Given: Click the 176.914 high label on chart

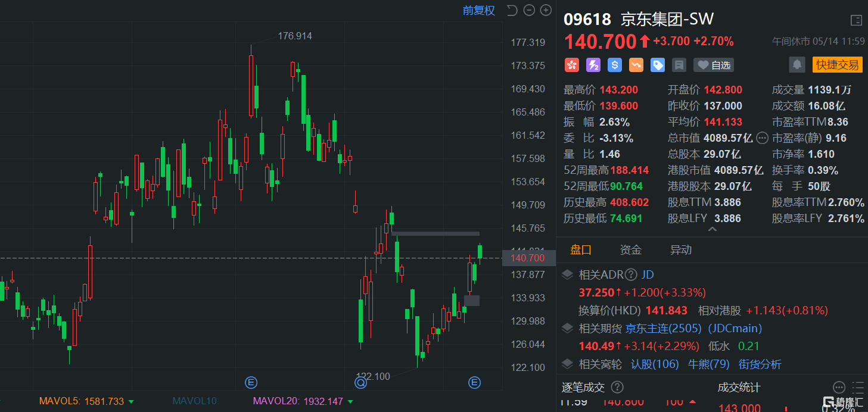Looking at the screenshot, I should tap(295, 36).
